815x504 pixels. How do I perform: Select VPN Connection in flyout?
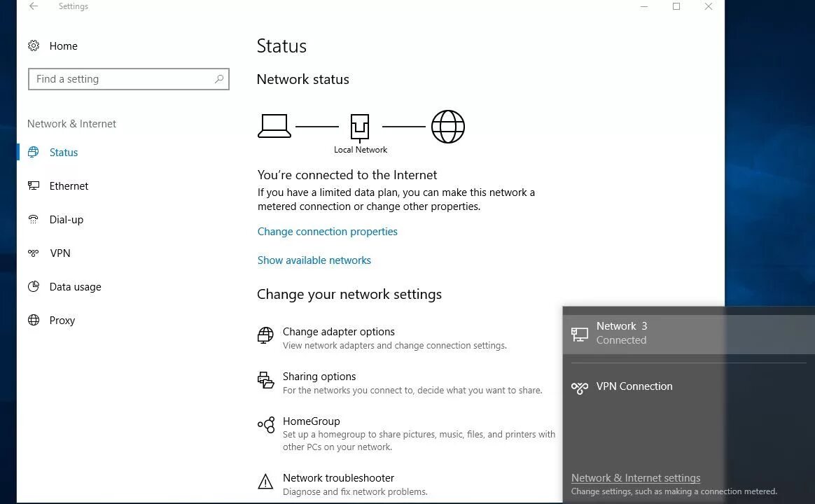pos(689,386)
